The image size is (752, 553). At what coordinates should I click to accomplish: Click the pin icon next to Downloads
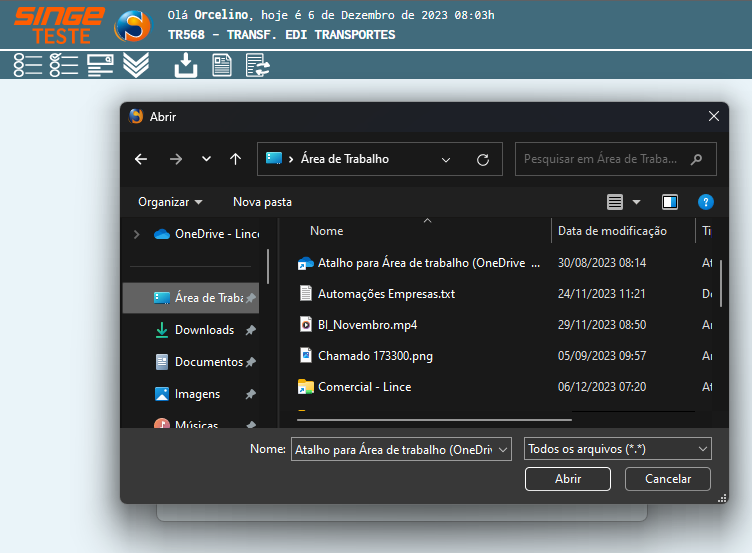pos(250,330)
